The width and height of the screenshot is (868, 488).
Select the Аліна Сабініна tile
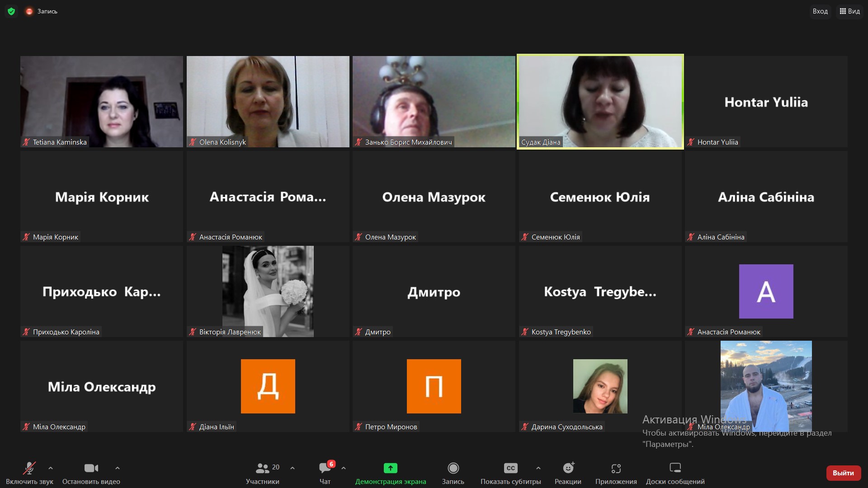point(766,197)
